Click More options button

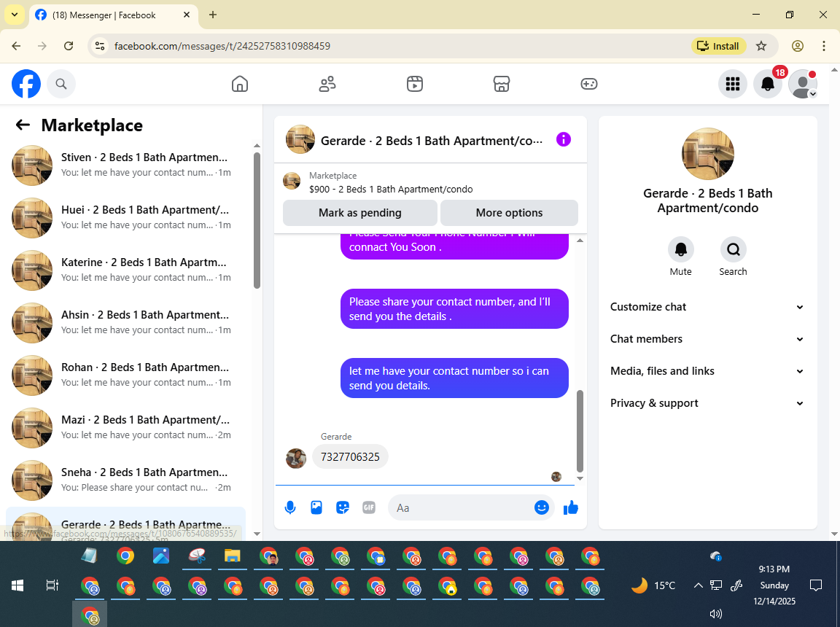click(509, 213)
